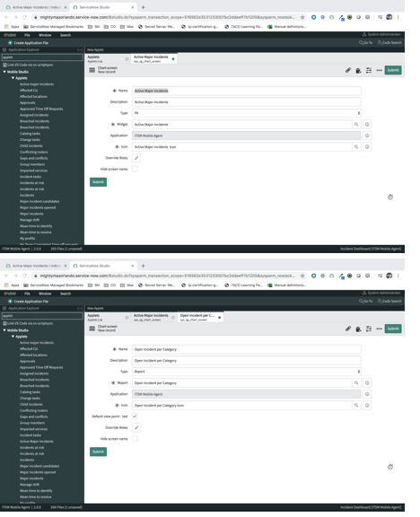Open File menu in bottom Studio window
The height and width of the screenshot is (517, 420).
(x=27, y=294)
